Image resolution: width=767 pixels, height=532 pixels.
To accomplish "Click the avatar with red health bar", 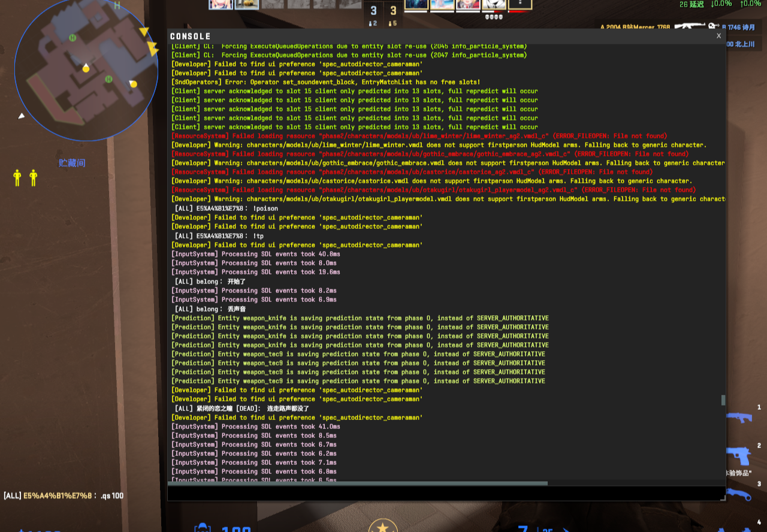I will pyautogui.click(x=520, y=5).
